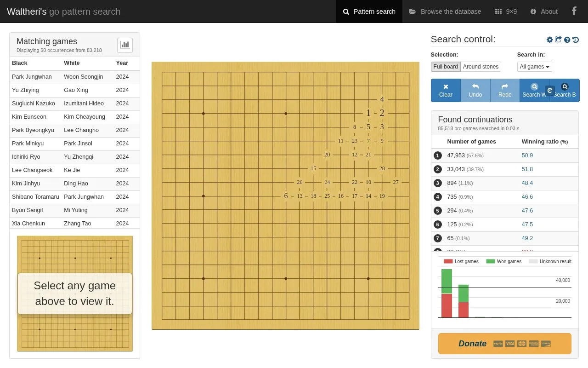Click the first tall bar in continuations chart

[x=447, y=293]
